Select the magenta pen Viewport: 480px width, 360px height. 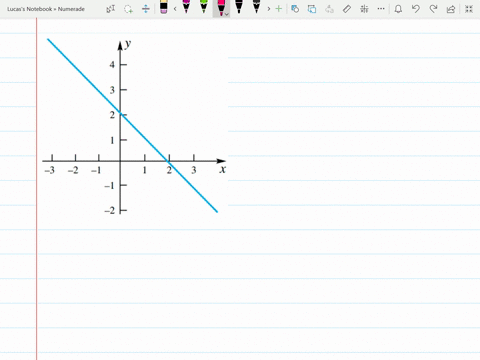[186, 7]
